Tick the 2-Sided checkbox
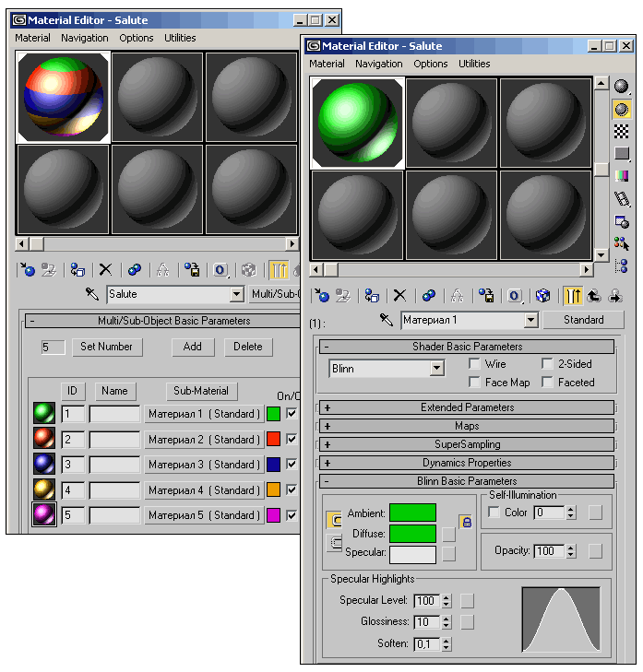643x672 pixels. pos(547,364)
